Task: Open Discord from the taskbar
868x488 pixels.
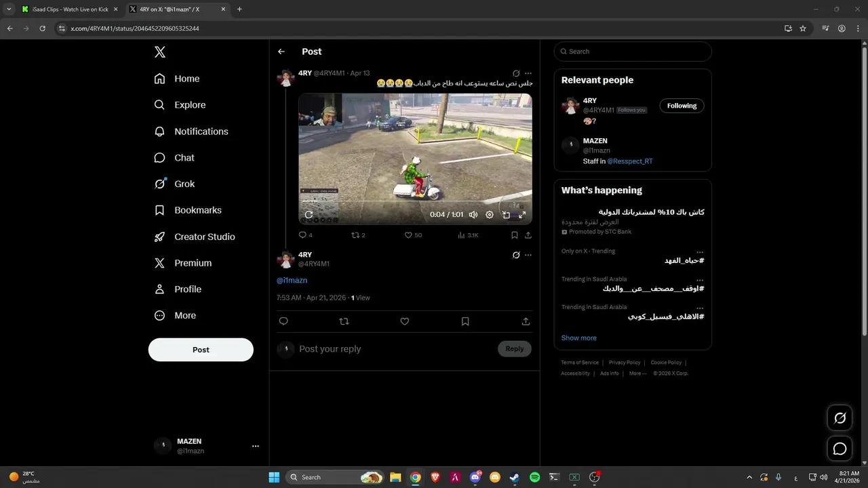Action: (475, 477)
